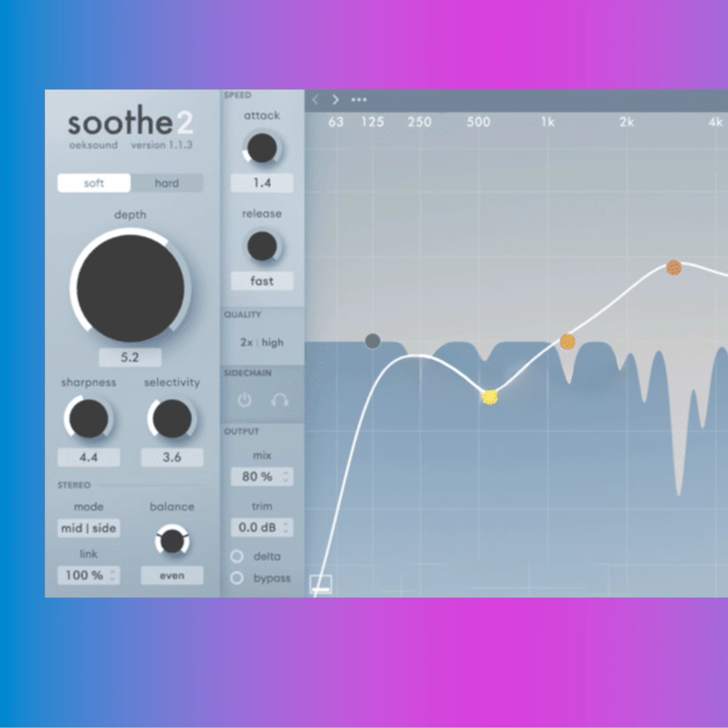Screen dimensions: 728x728
Task: Click the attack knob
Action: pyautogui.click(x=262, y=148)
